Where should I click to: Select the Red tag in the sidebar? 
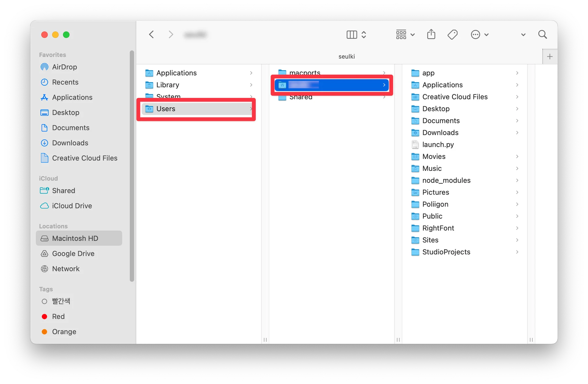point(58,316)
